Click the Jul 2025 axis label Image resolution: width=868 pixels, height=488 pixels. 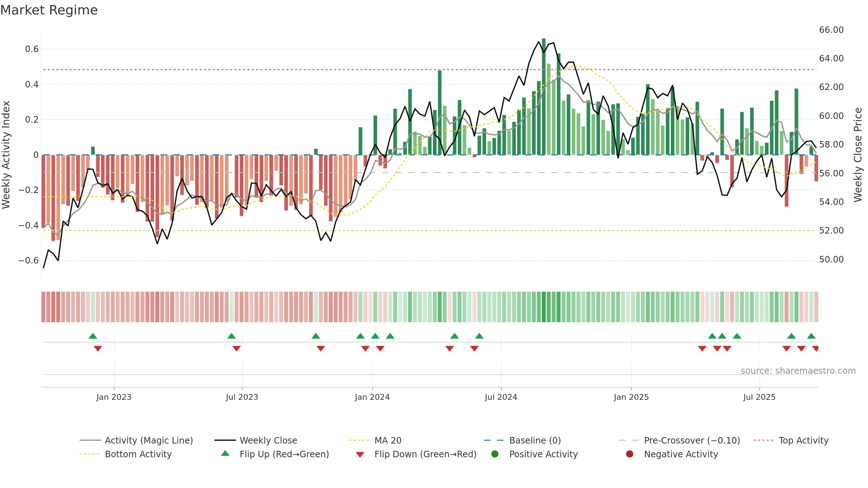point(759,397)
